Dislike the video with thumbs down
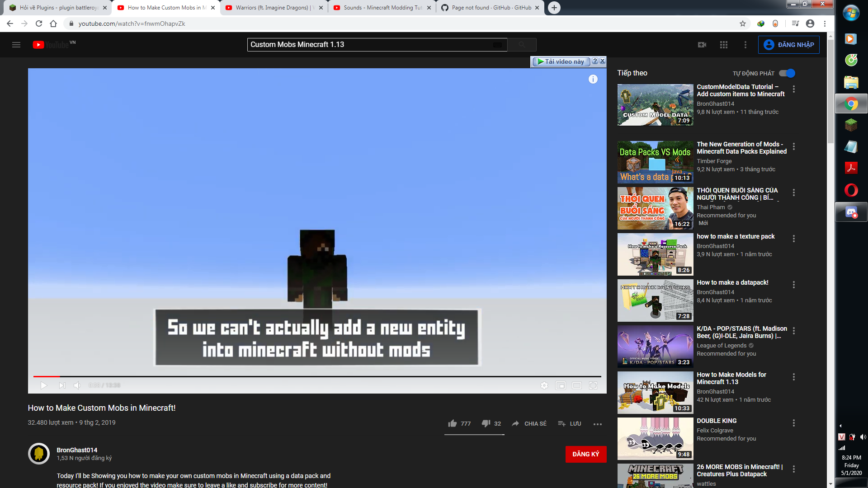The image size is (868, 488). pyautogui.click(x=486, y=423)
